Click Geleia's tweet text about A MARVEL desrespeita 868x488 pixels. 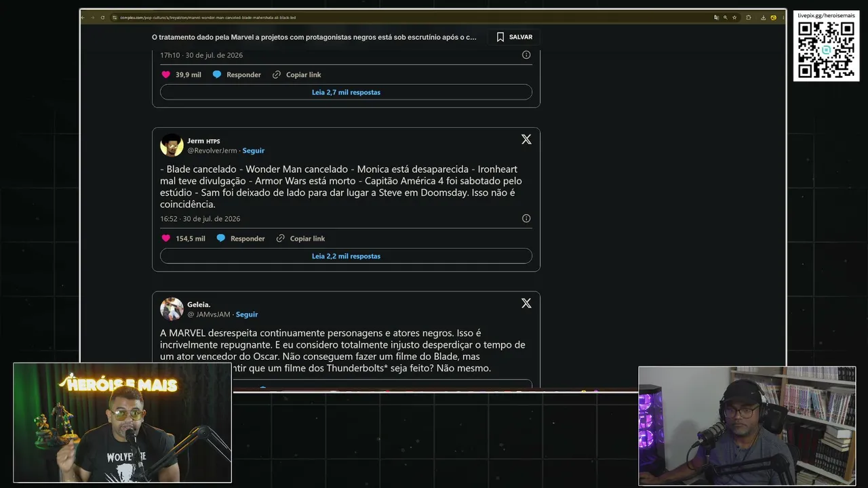click(x=342, y=350)
